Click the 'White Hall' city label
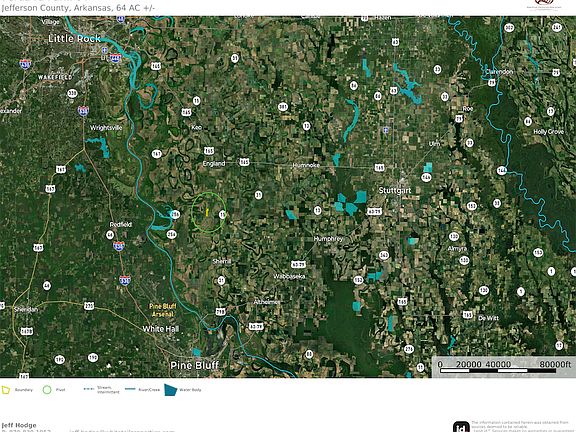 [x=161, y=329]
